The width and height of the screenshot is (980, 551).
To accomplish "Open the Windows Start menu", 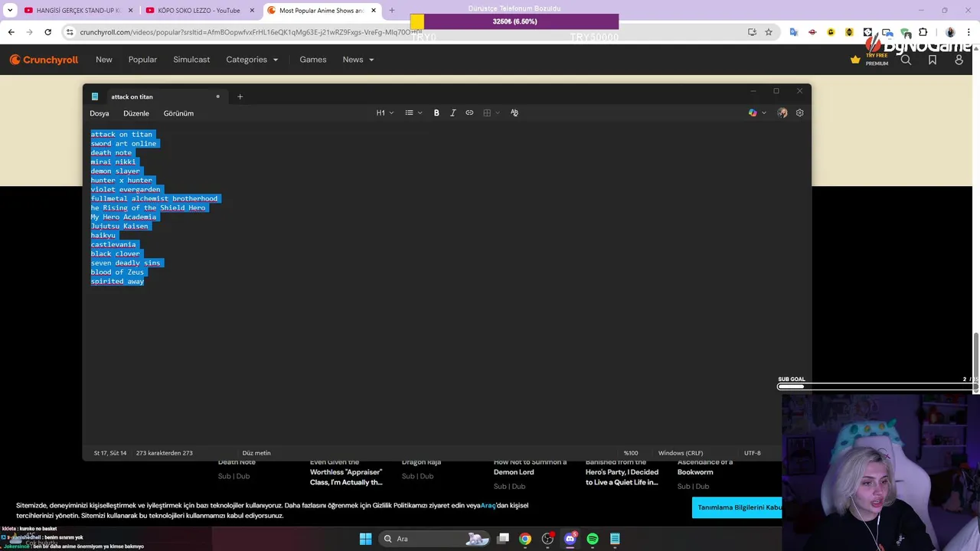I will (x=365, y=539).
